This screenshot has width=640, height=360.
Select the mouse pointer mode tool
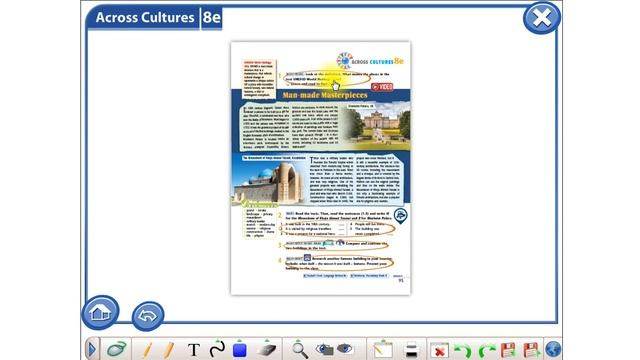click(x=117, y=349)
